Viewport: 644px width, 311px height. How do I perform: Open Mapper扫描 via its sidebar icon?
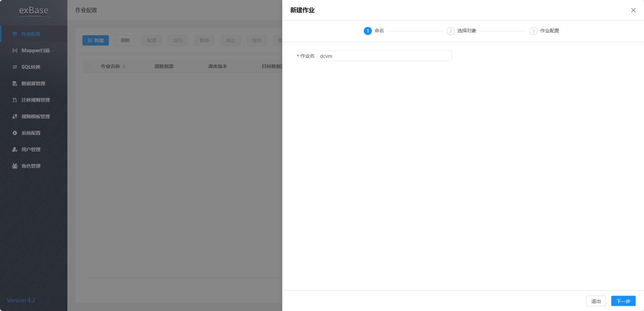tap(14, 50)
